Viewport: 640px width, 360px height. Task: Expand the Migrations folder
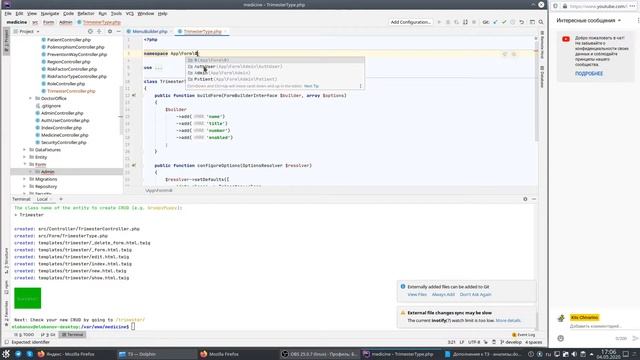pyautogui.click(x=24, y=179)
